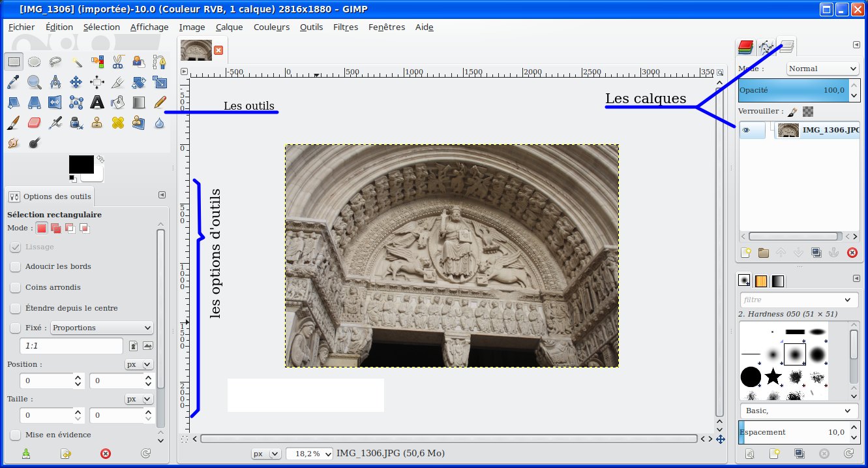Check Étendre depuis le centre
868x468 pixels.
15,308
